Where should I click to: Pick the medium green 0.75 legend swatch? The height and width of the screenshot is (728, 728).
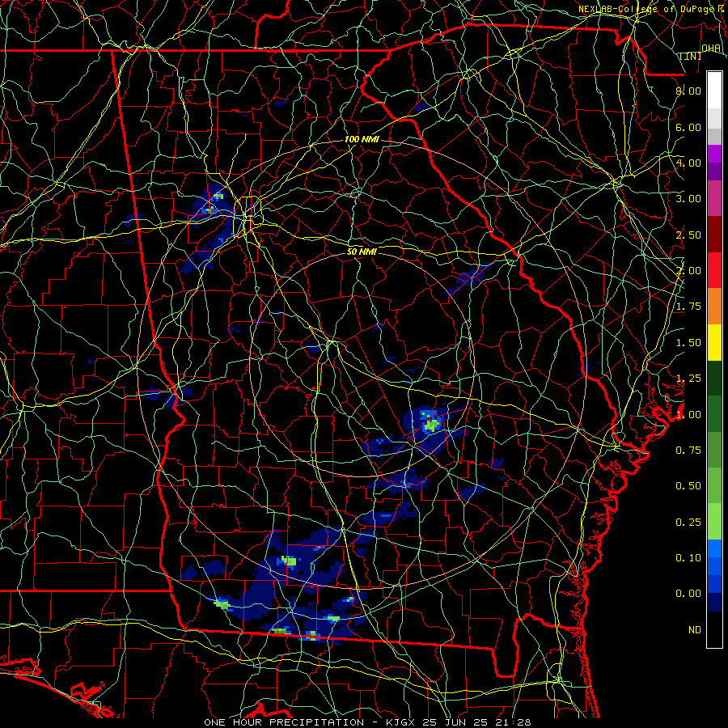click(x=714, y=450)
